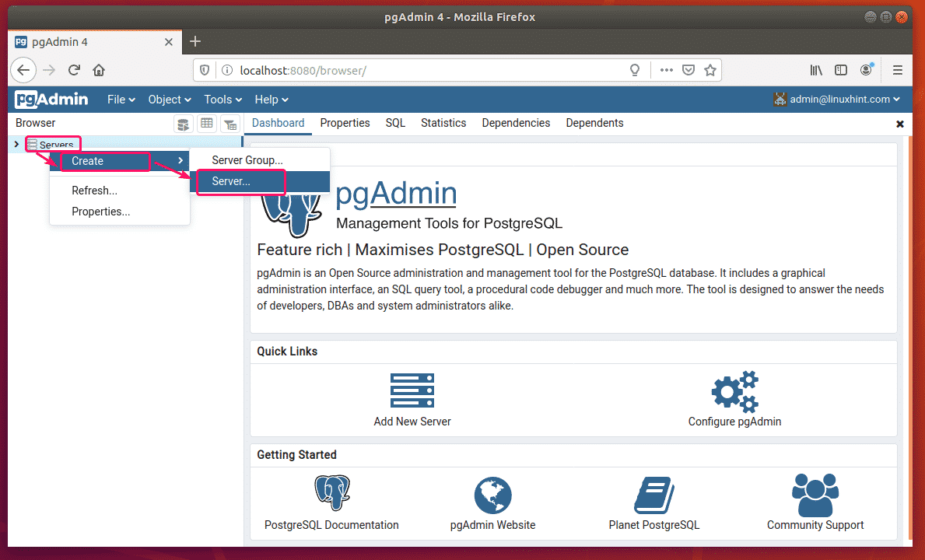Image resolution: width=925 pixels, height=560 pixels.
Task: Switch to the Dashboard tab
Action: point(278,123)
